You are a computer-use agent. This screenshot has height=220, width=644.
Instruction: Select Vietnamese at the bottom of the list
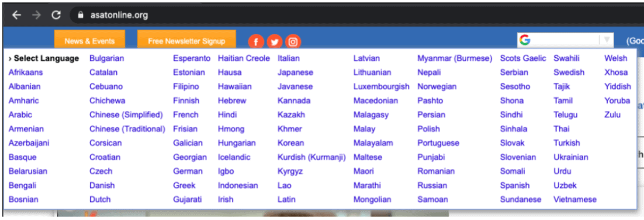[575, 200]
